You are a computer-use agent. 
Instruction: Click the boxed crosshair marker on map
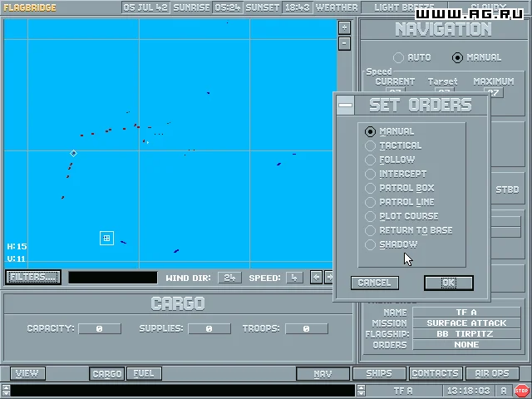(x=106, y=239)
